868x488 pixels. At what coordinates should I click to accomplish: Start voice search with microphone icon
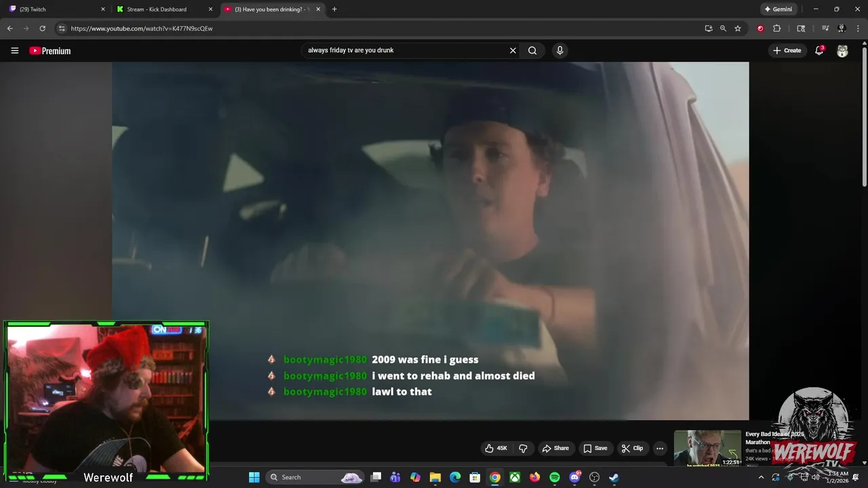559,50
